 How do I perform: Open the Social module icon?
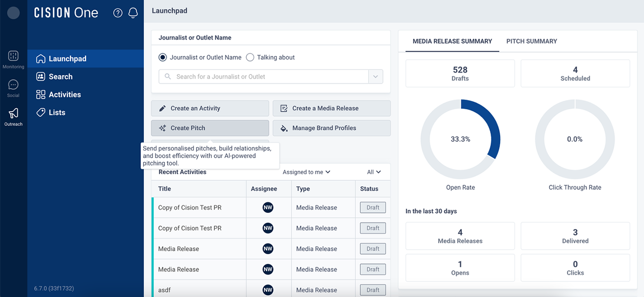(x=14, y=85)
